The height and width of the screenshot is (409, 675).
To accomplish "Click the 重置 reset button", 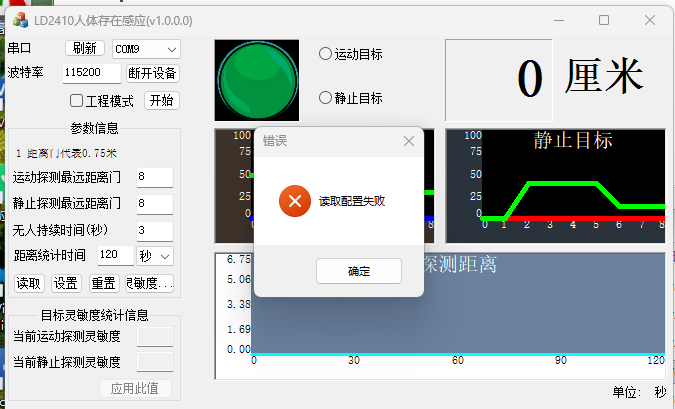I will (102, 283).
